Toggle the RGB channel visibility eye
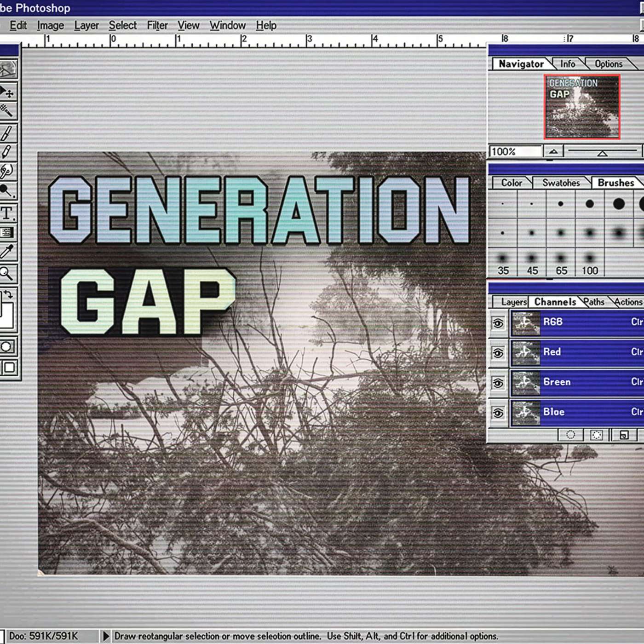The image size is (644, 644). coord(498,323)
